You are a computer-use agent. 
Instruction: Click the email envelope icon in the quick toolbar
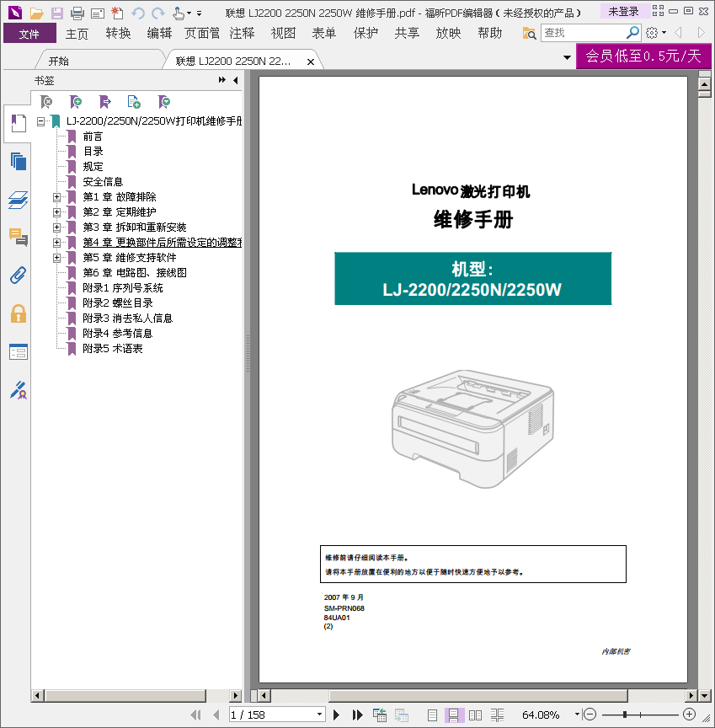(x=98, y=13)
